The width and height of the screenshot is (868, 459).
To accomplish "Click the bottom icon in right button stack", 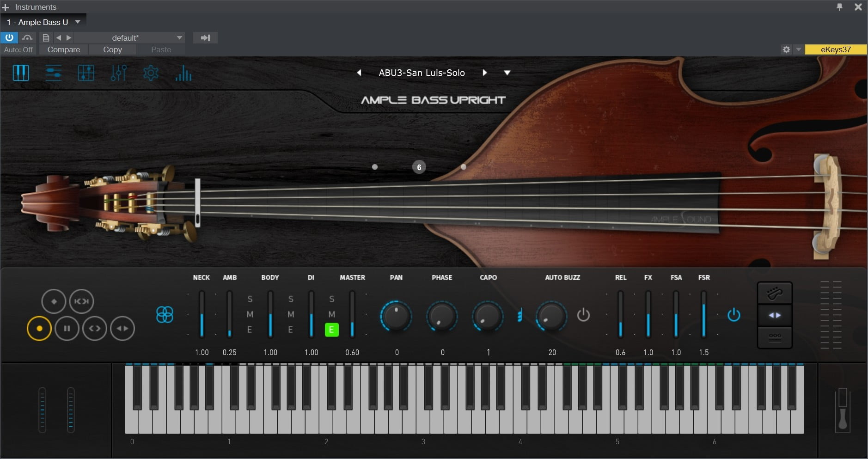I will (x=775, y=337).
